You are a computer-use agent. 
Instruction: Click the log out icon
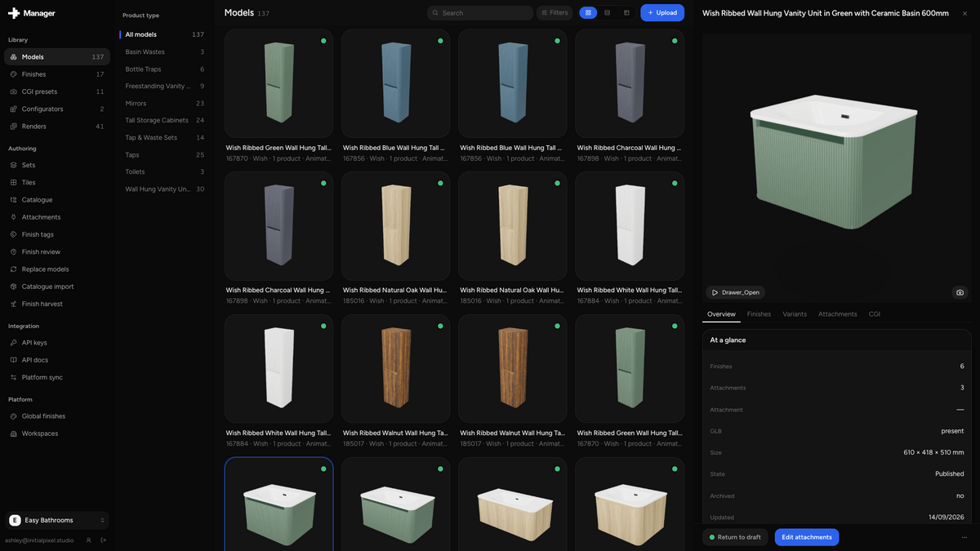click(x=104, y=540)
